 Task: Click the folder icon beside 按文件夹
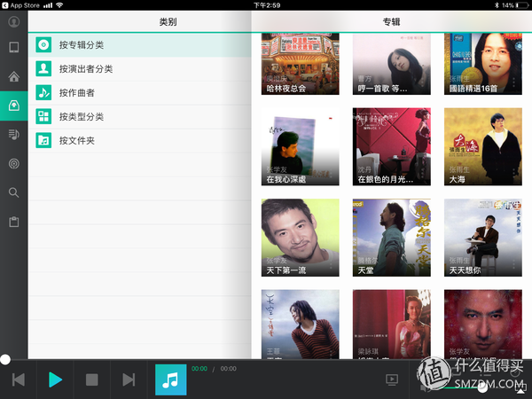tap(43, 140)
